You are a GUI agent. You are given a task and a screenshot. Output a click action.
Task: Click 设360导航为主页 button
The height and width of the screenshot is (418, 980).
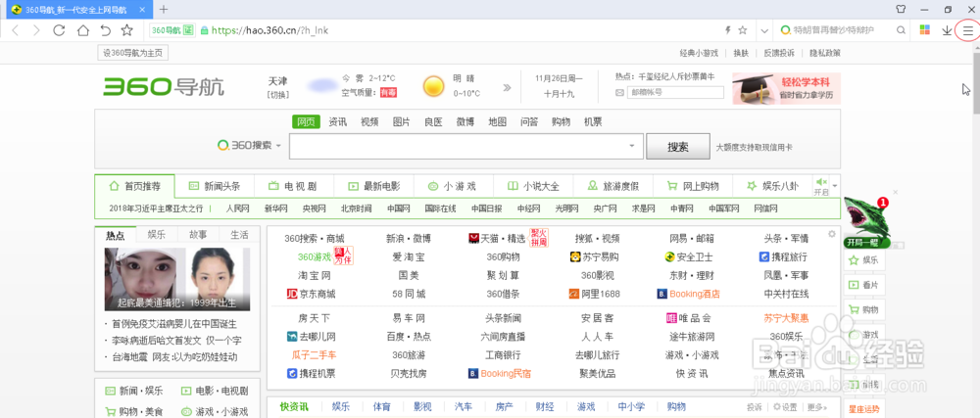click(x=133, y=53)
